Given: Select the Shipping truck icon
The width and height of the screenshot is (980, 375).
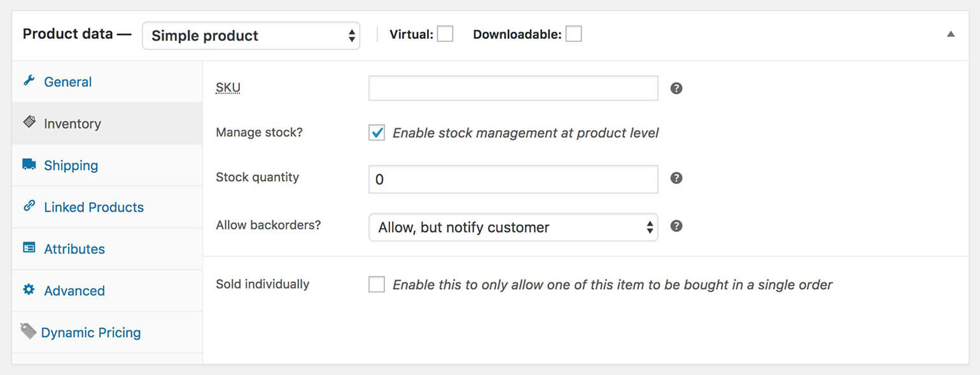Looking at the screenshot, I should [x=29, y=164].
